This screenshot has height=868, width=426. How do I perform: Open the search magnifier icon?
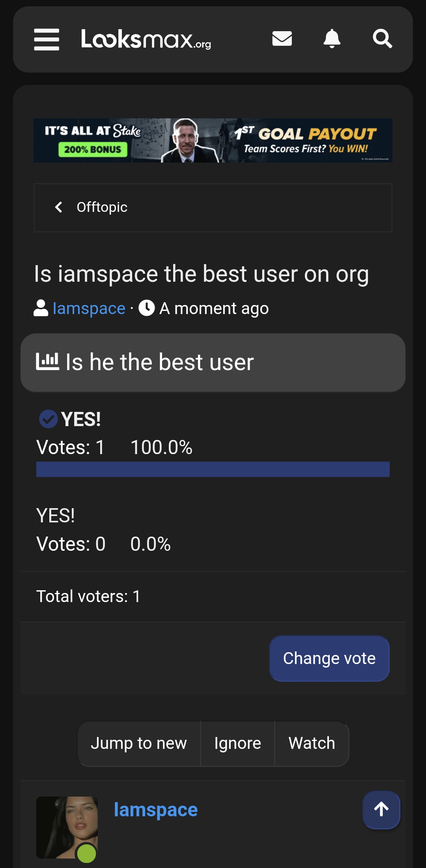(x=382, y=38)
